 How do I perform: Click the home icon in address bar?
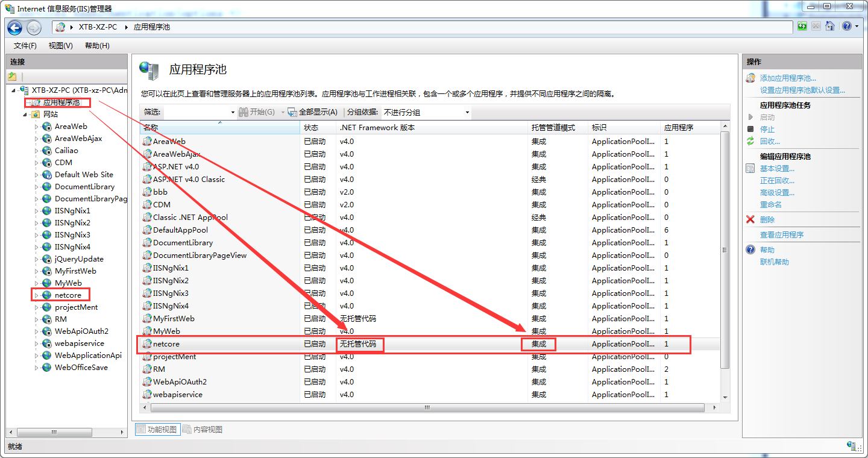pos(830,27)
